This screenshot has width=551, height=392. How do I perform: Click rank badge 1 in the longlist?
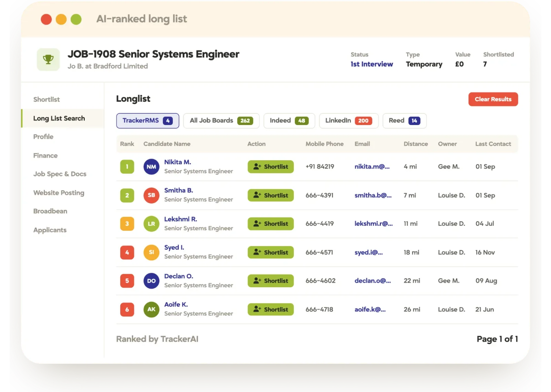(127, 167)
